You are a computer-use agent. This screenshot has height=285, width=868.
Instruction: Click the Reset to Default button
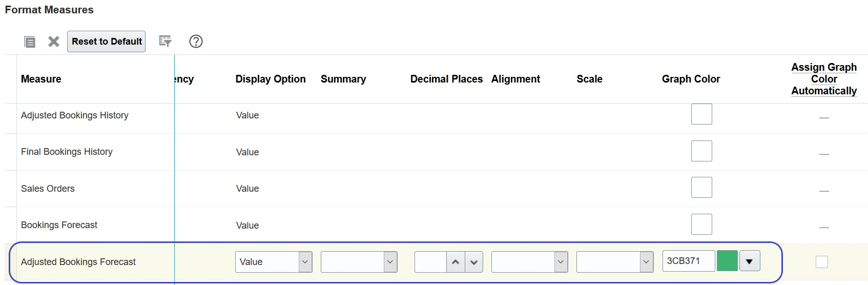point(107,42)
